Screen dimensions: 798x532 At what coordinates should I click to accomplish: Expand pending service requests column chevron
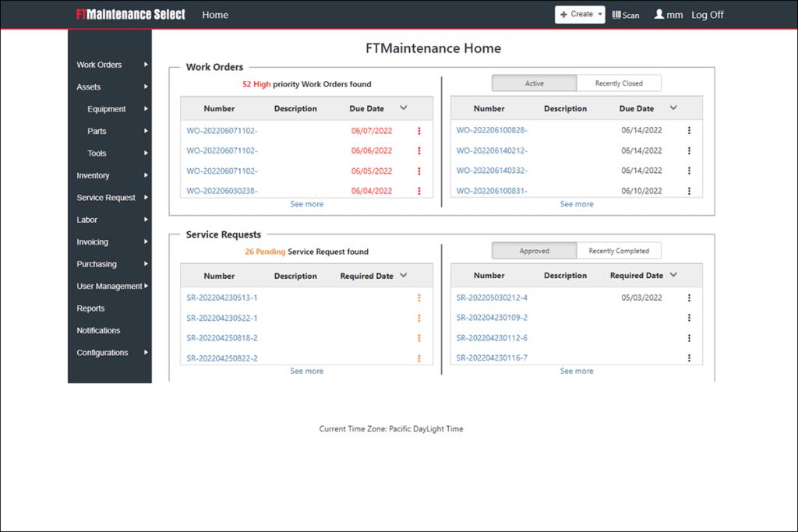pos(404,275)
